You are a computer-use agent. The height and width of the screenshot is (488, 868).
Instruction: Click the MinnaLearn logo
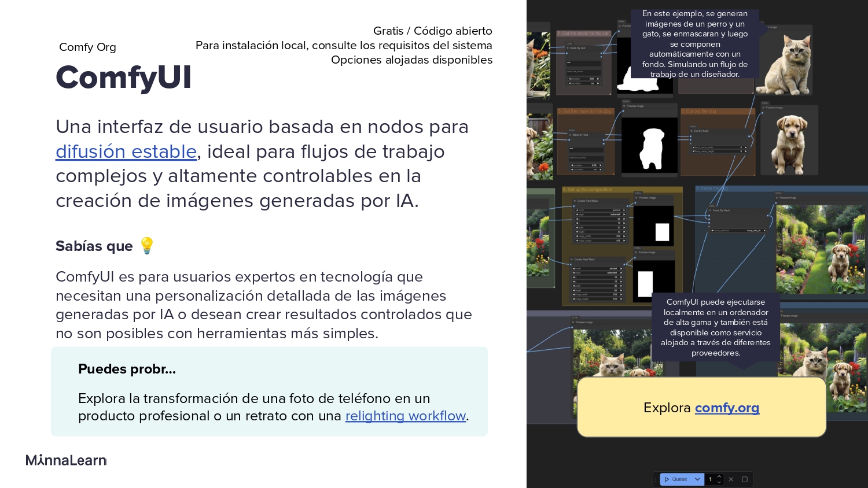(66, 460)
